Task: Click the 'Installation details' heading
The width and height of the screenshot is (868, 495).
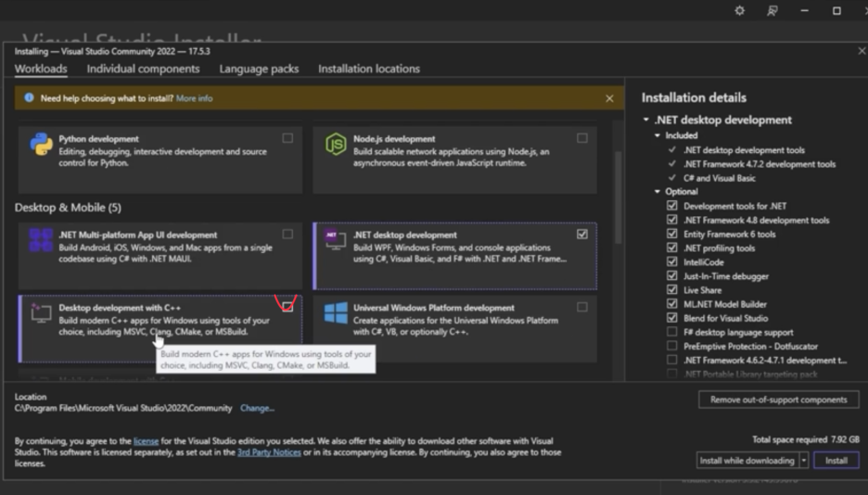Action: pos(694,98)
